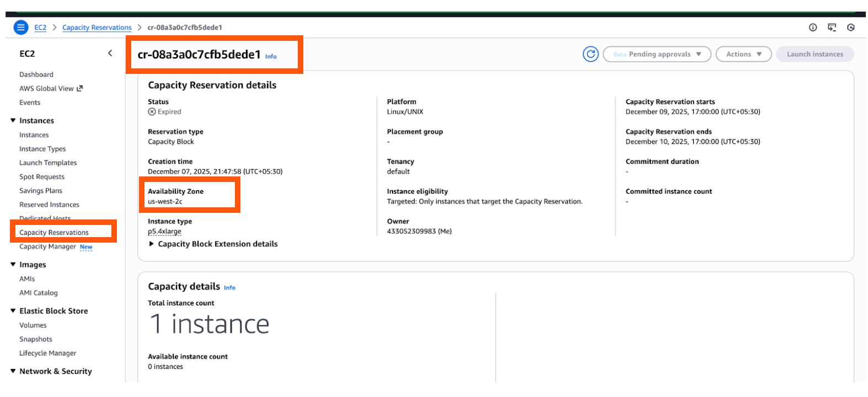Collapse the EC2 sidebar with the chevron

[x=110, y=53]
